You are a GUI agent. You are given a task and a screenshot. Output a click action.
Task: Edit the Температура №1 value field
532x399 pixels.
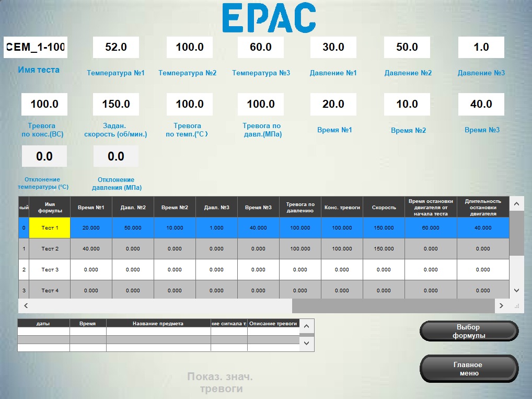[115, 48]
